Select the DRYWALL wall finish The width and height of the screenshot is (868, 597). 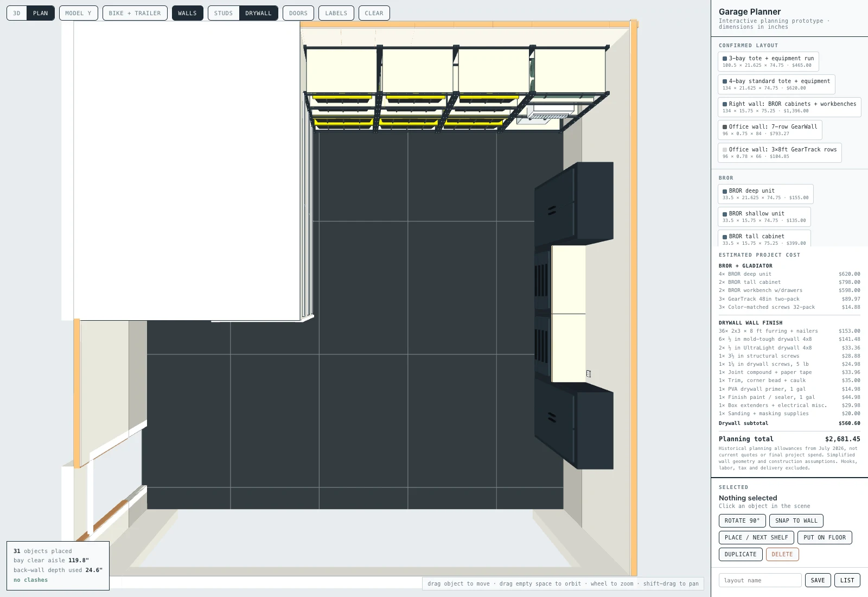pos(258,13)
